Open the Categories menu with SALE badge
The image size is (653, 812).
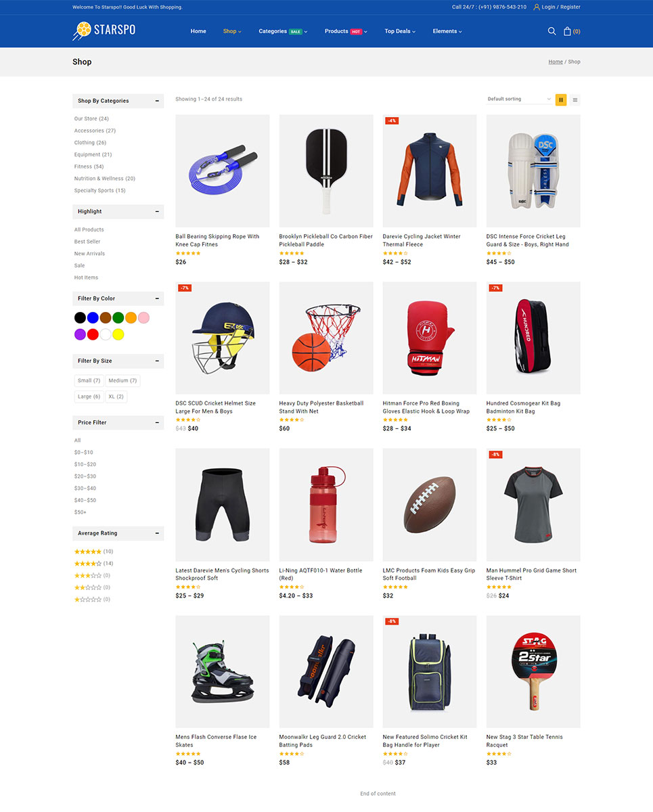[x=283, y=31]
